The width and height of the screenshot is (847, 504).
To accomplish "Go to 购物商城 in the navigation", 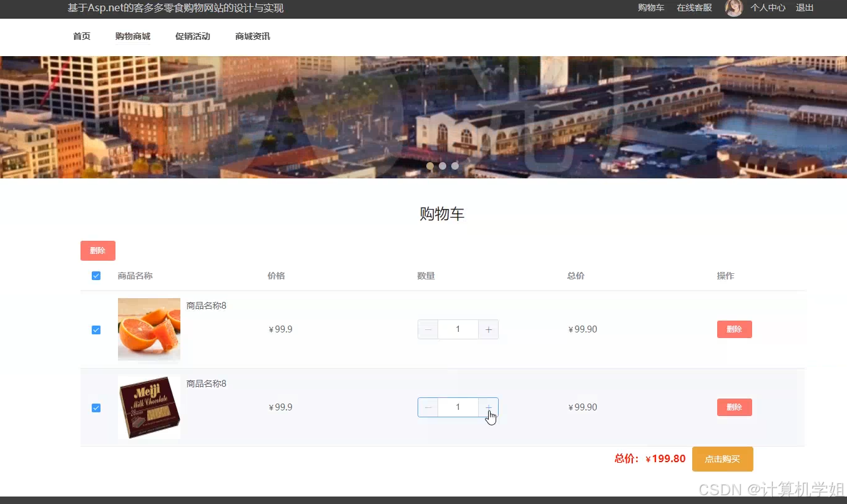I will pyautogui.click(x=133, y=36).
